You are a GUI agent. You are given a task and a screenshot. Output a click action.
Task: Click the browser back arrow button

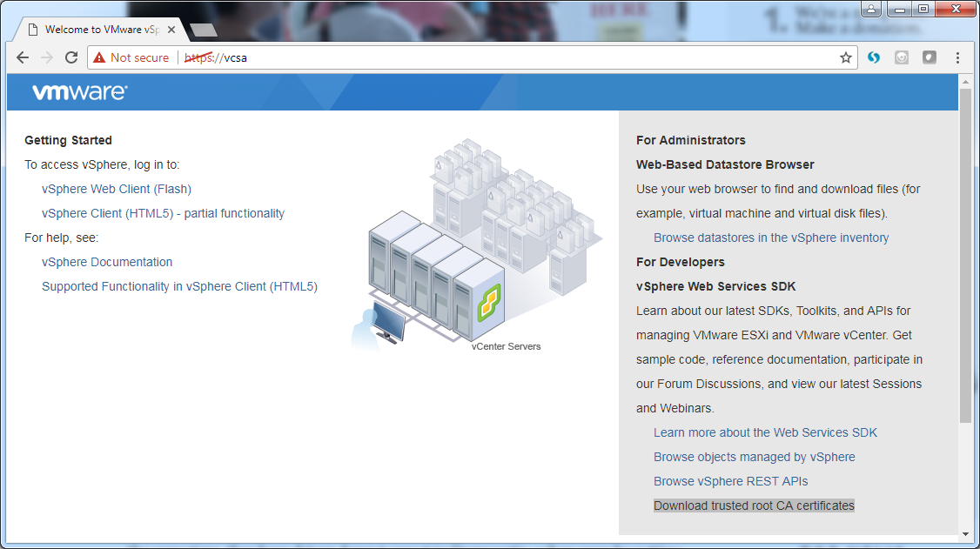tap(23, 57)
